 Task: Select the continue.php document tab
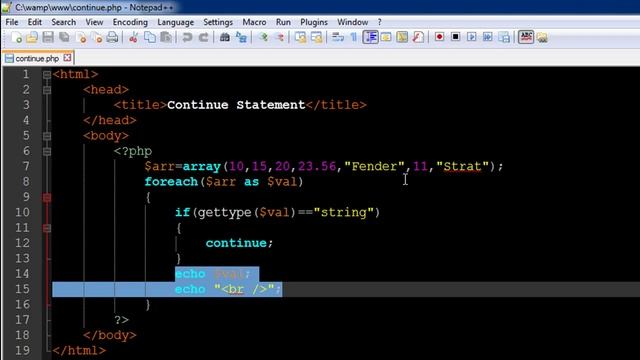[38, 58]
